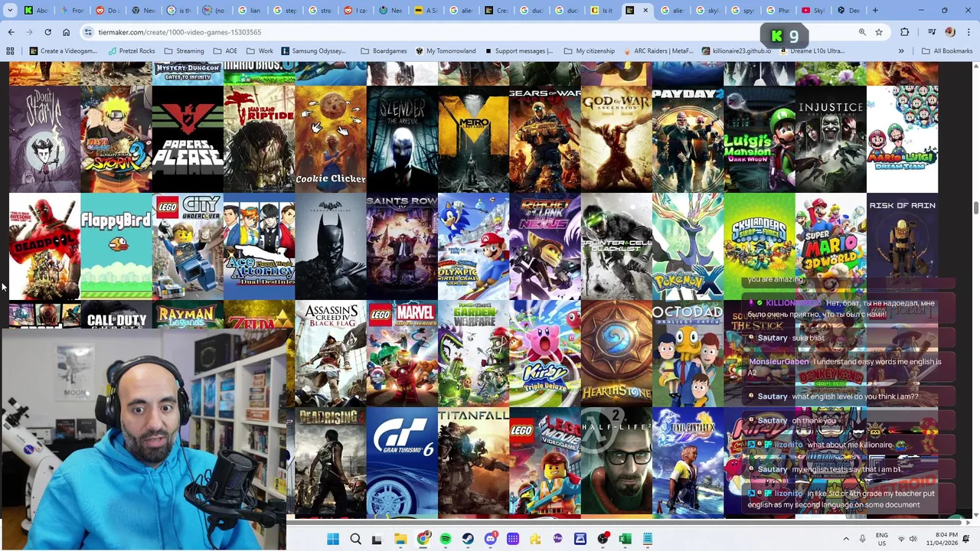980x551 pixels.
Task: Select the Deadpool game cover
Action: [44, 246]
